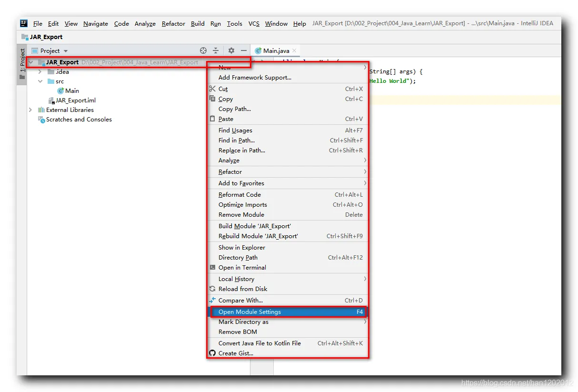Expand Add to Favorites submenu
This screenshot has height=392, width=578.
pyautogui.click(x=288, y=183)
